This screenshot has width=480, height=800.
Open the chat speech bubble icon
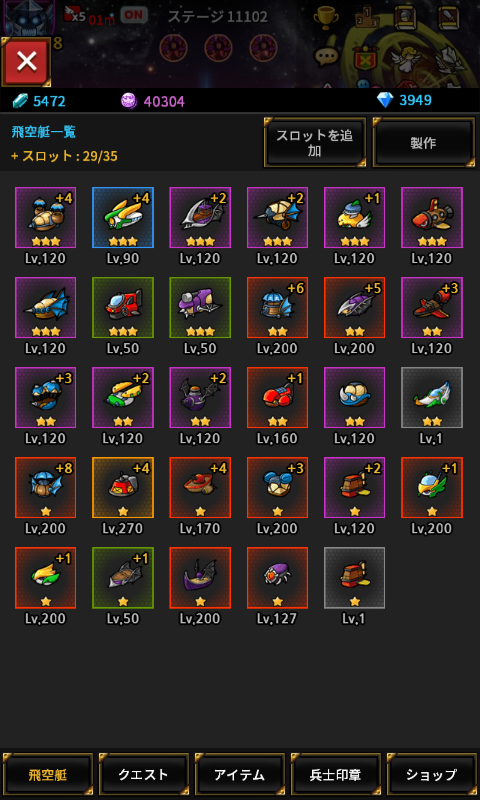tap(326, 57)
